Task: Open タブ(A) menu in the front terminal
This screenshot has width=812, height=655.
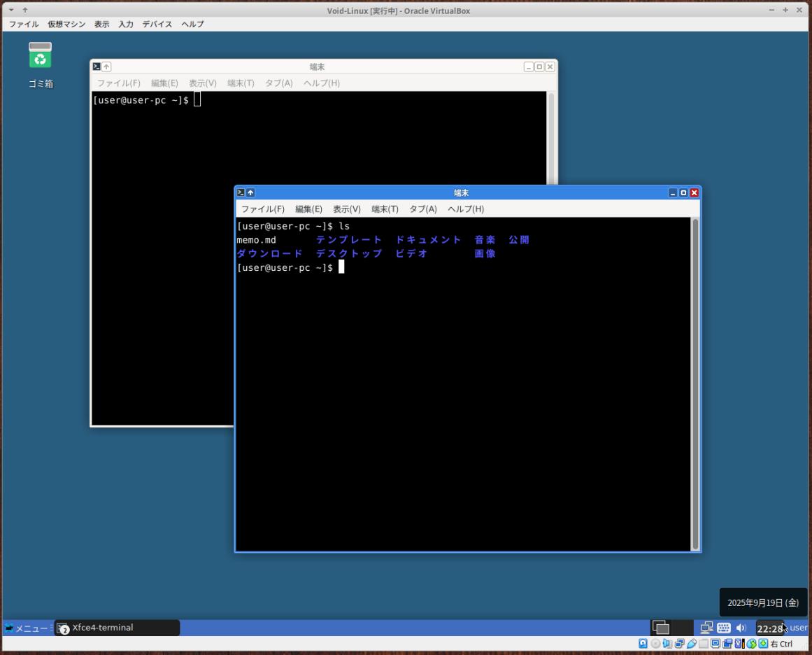Action: click(423, 209)
